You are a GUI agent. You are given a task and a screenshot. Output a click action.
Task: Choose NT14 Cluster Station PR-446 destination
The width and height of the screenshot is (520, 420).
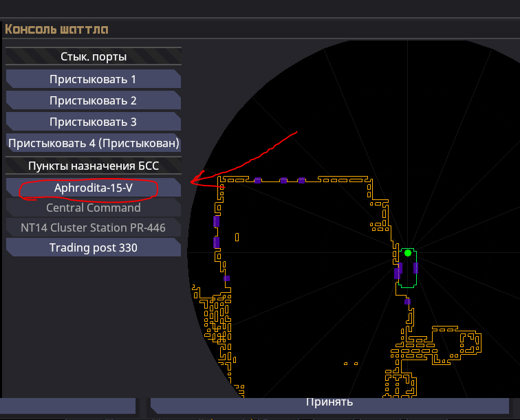(x=93, y=228)
